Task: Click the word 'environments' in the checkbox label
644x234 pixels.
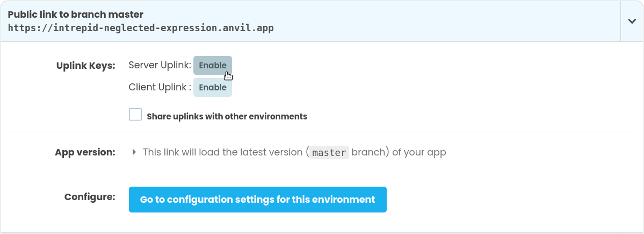Action: point(282,116)
